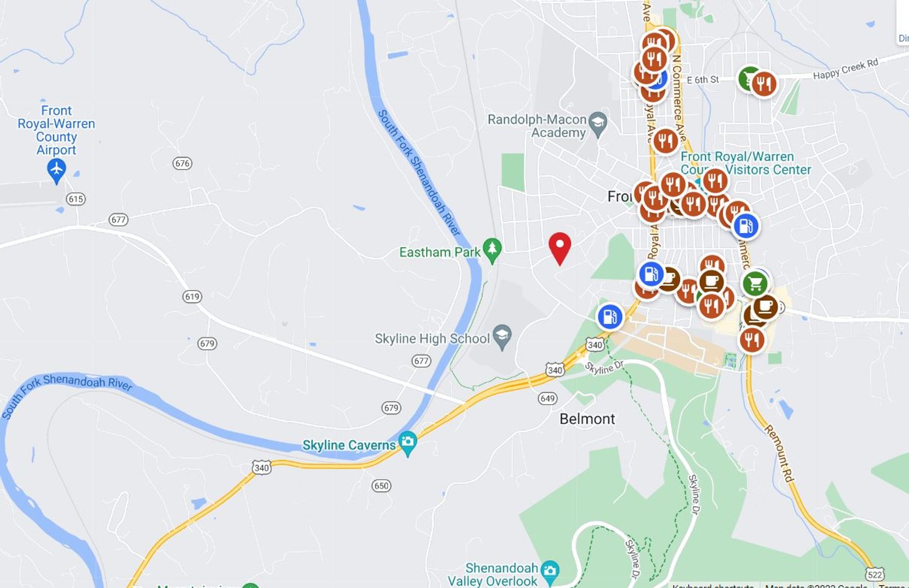Select the Route 650 road shield
The image size is (909, 588).
point(381,486)
